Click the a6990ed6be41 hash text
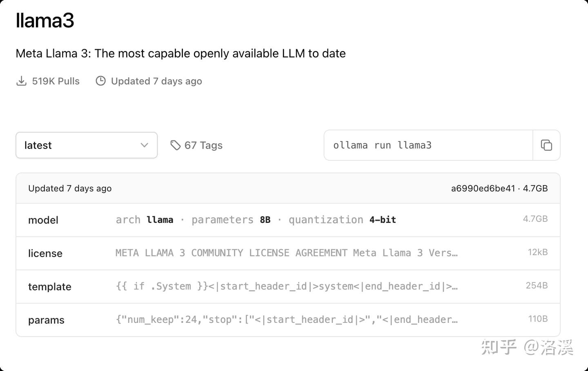The width and height of the screenshot is (588, 371). point(483,189)
